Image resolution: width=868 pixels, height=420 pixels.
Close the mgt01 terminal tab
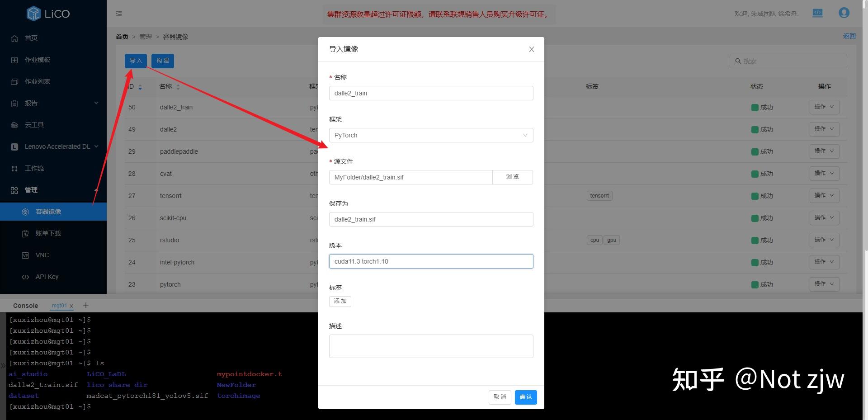(x=71, y=306)
